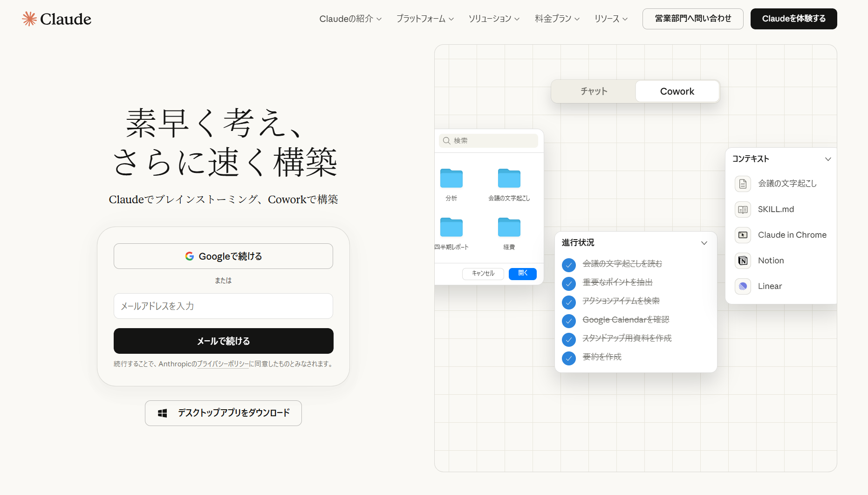868x495 pixels.
Task: Open the 分析 folder icon
Action: tap(451, 179)
